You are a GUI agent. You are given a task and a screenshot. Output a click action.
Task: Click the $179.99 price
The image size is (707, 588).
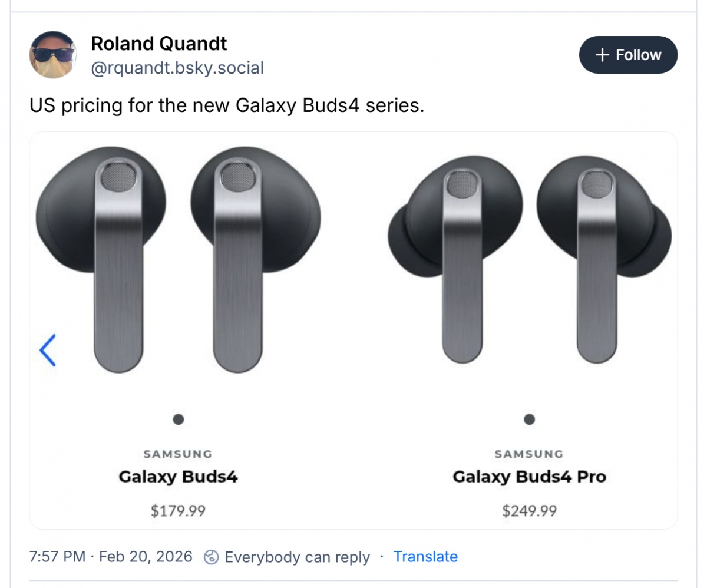click(179, 510)
